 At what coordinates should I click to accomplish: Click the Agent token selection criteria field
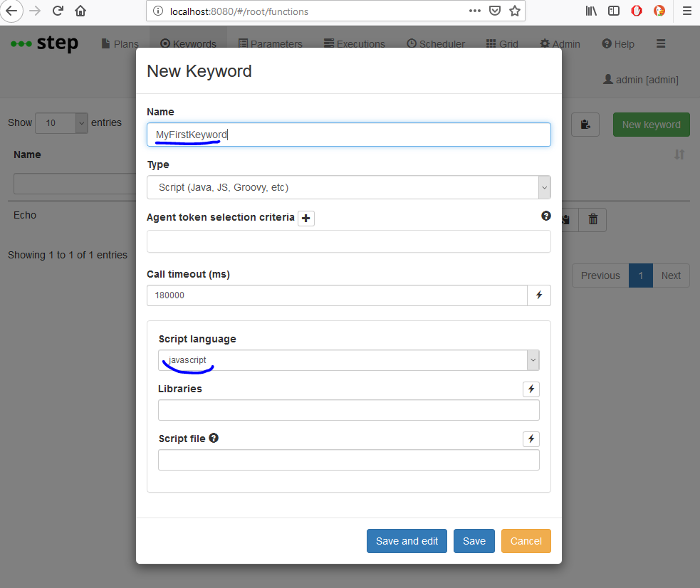pyautogui.click(x=349, y=241)
